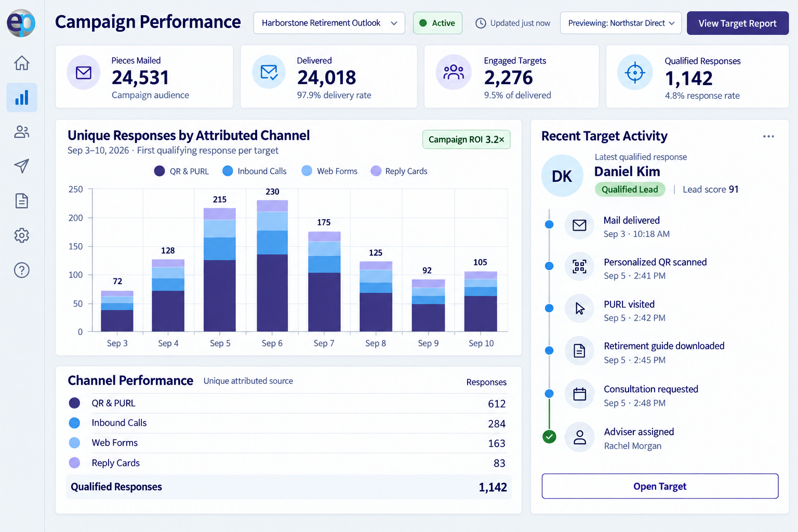Click the Adviser assigned person icon

point(579,437)
